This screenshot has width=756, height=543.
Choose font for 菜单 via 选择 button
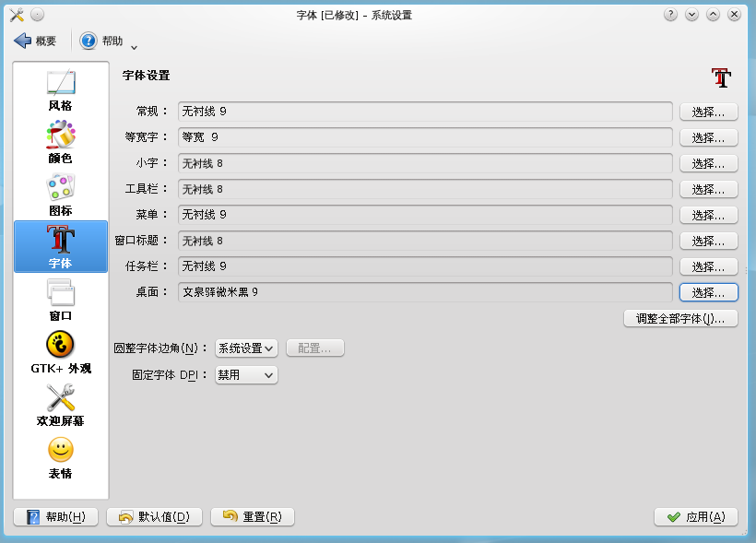tap(709, 215)
